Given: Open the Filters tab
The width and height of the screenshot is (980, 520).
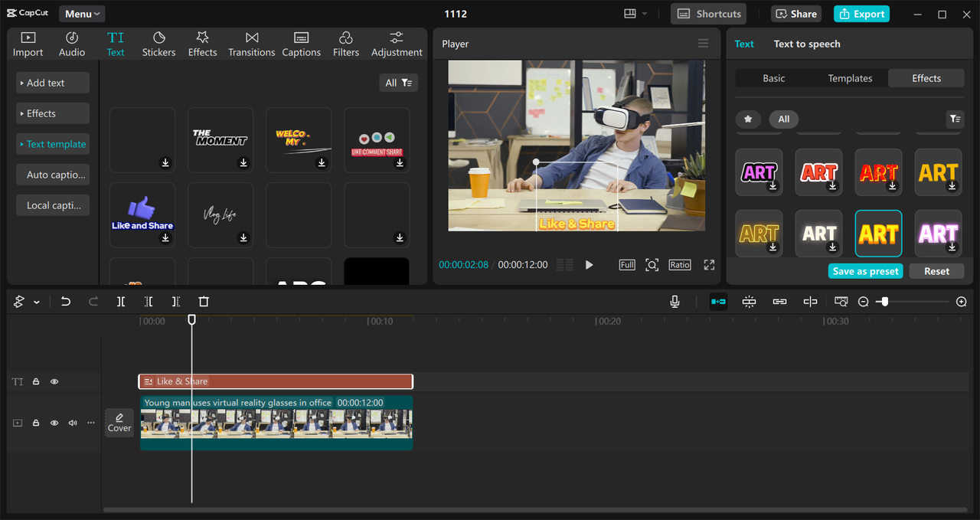Looking at the screenshot, I should point(346,44).
